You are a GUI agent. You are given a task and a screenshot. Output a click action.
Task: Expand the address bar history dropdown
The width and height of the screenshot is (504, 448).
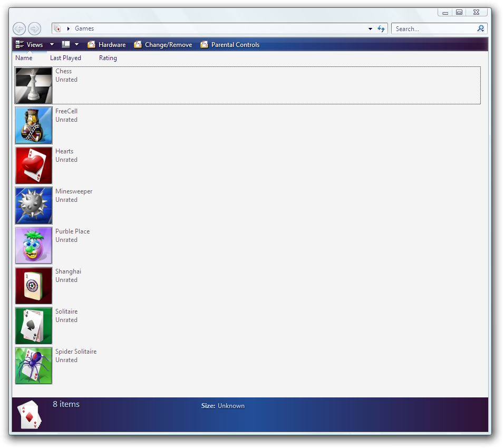tap(370, 28)
